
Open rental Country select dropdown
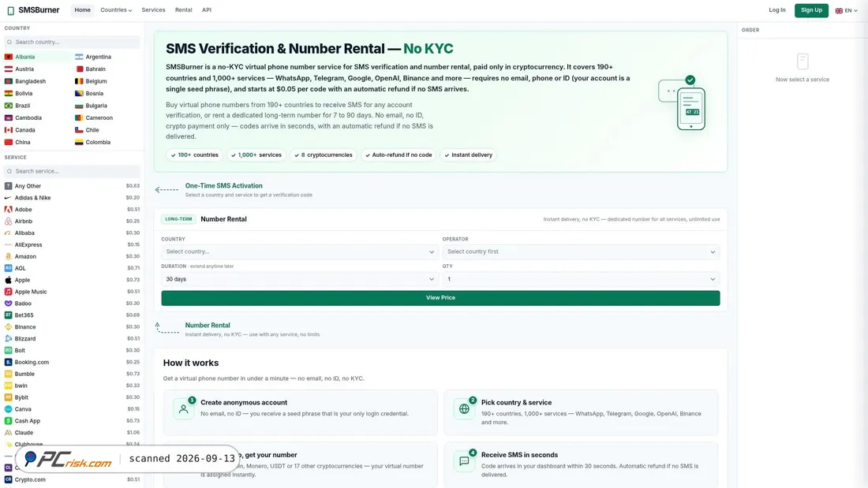[300, 251]
